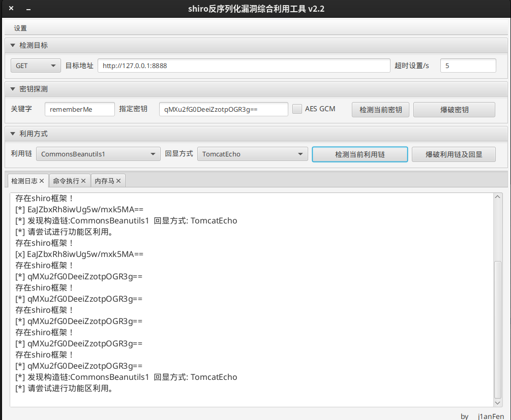Close the 内存马 tab with its X
This screenshot has height=420, width=511.
118,181
